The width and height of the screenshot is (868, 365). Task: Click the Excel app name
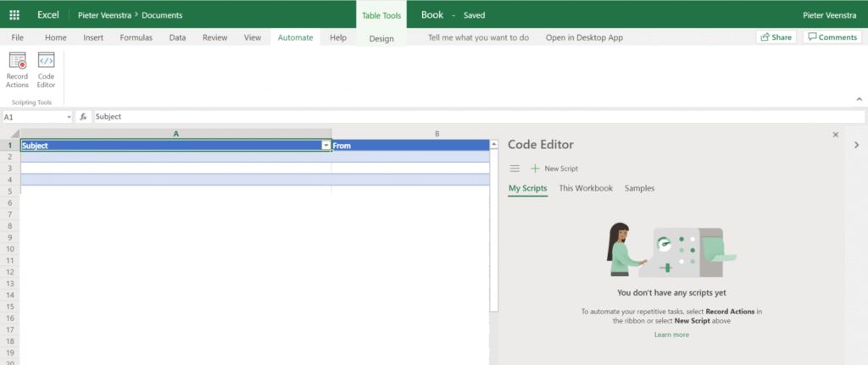(x=48, y=15)
